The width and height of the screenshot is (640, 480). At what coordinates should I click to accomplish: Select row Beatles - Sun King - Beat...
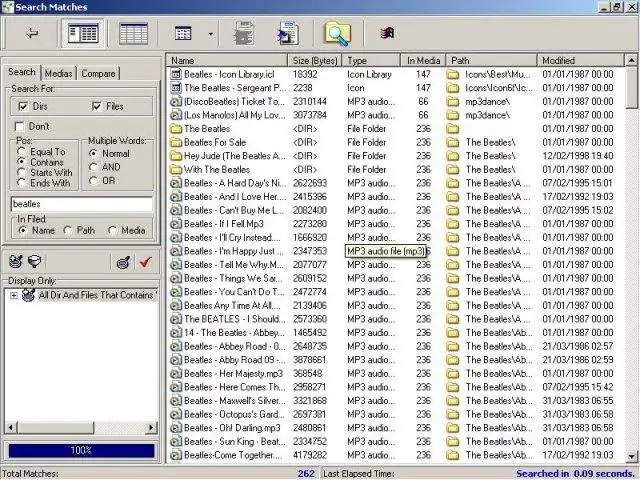(395, 442)
